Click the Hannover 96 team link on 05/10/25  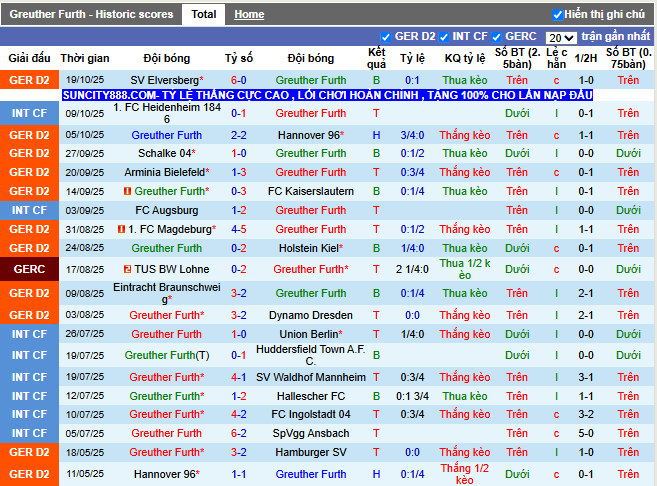tap(309, 135)
